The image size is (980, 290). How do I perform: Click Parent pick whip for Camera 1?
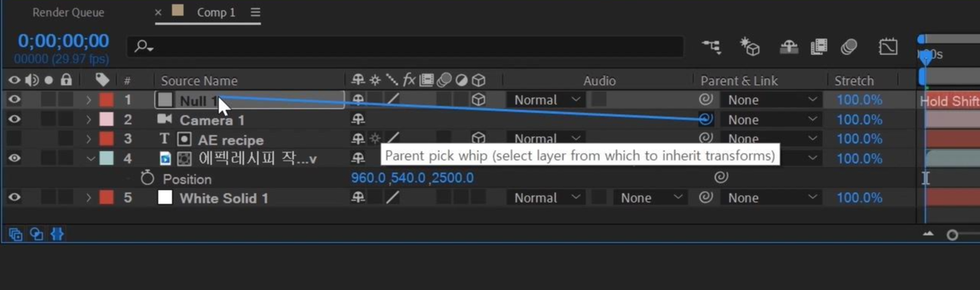tap(706, 119)
